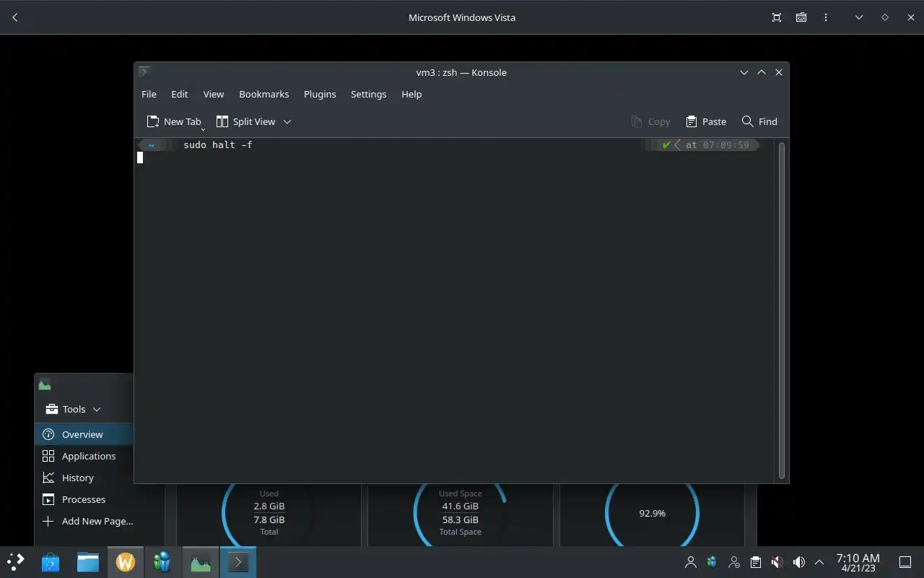Screen dimensions: 924x578
Task: Click the 'sudo halt -f' command text
Action: pos(217,144)
